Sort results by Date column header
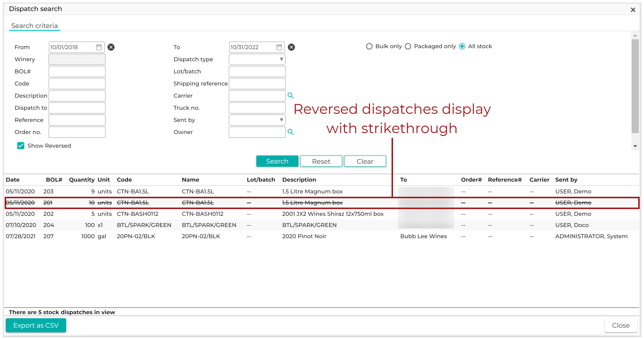Viewport: 644px width, 339px height. 13,180
